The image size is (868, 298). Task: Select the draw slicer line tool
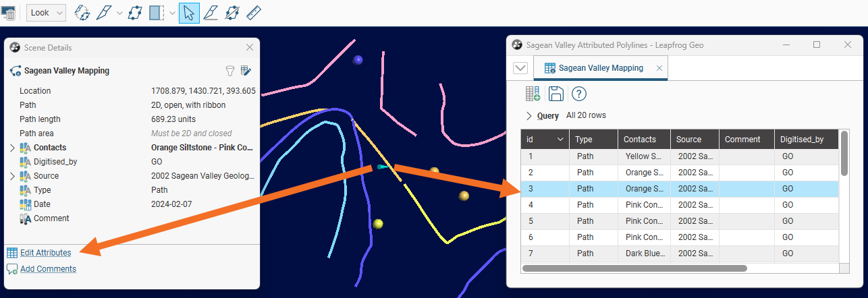coord(103,13)
